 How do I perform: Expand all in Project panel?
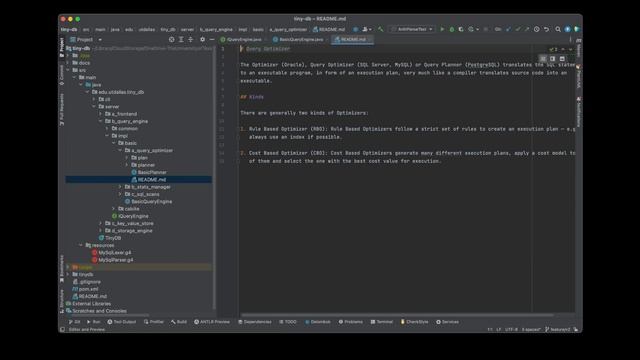(181, 40)
